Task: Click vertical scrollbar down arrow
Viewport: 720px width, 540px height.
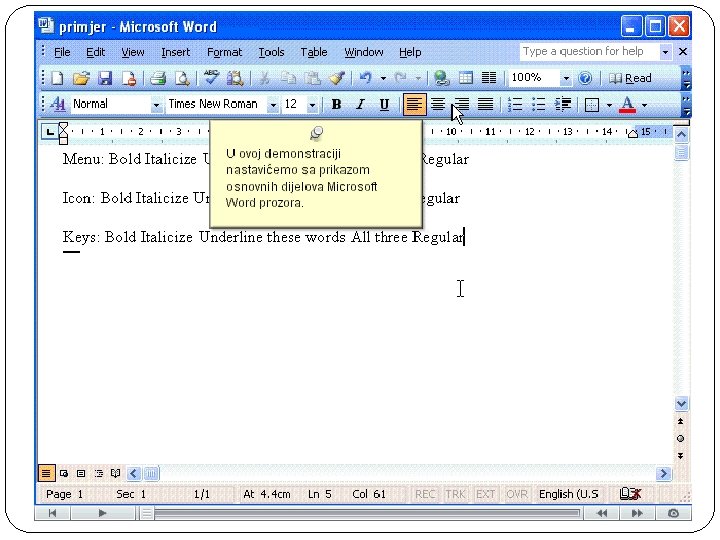Action: point(681,404)
